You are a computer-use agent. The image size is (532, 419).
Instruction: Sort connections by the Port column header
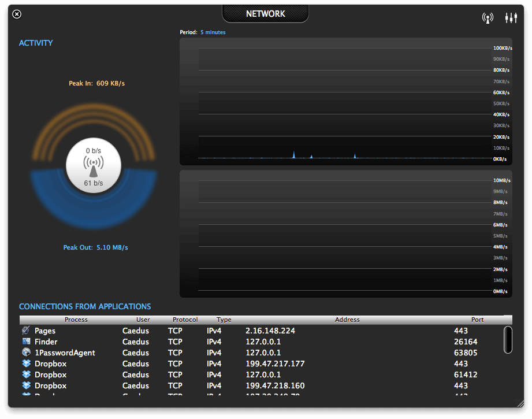click(x=477, y=320)
